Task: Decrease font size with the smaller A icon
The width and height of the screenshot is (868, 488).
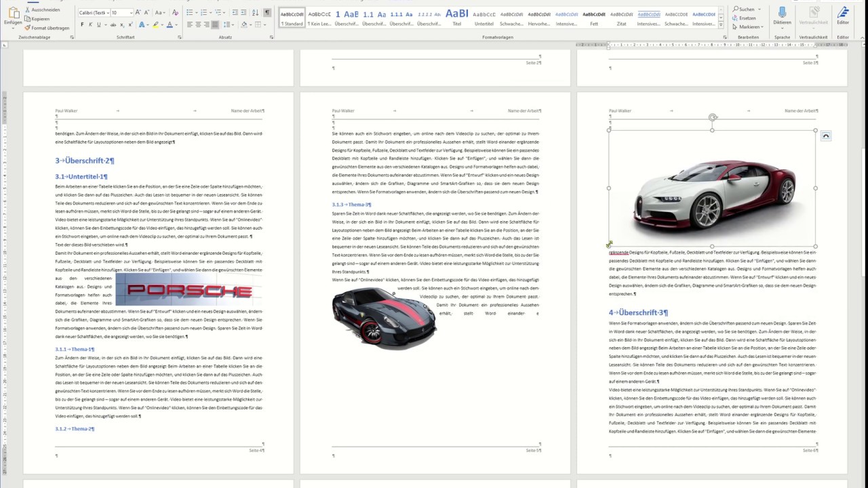Action: (x=146, y=12)
